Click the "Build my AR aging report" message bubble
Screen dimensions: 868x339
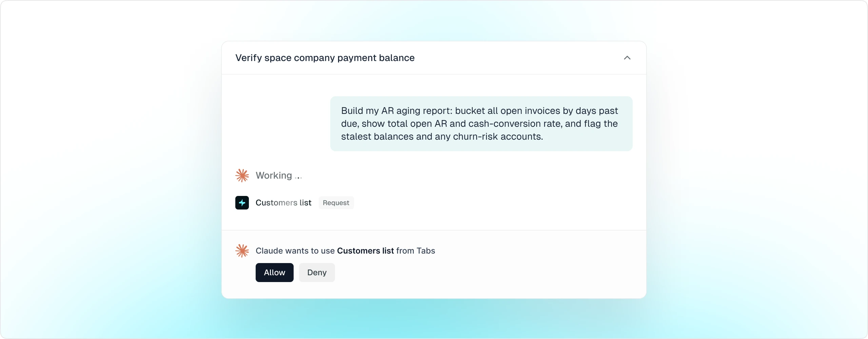[x=481, y=124]
